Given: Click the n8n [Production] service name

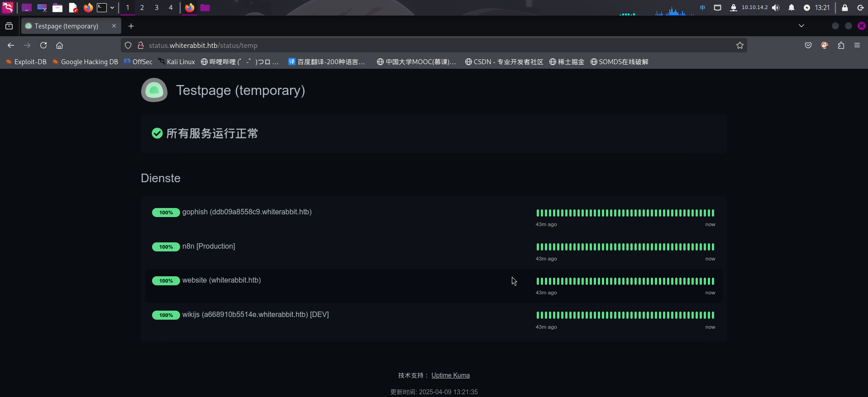Looking at the screenshot, I should pyautogui.click(x=209, y=246).
